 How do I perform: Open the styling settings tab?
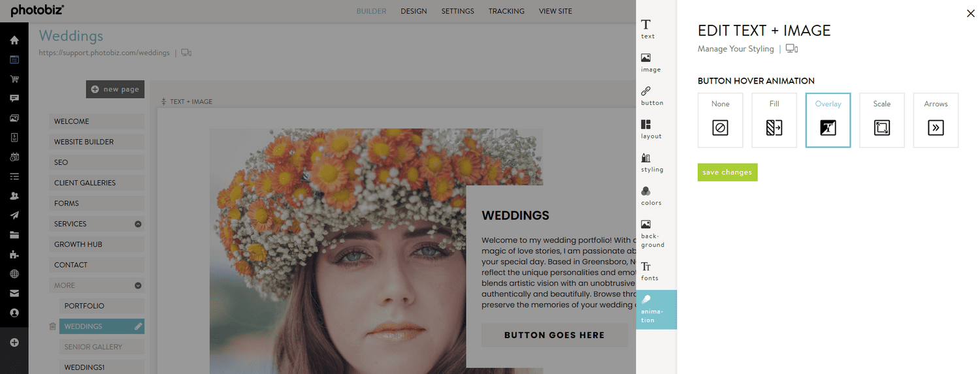tap(656, 163)
